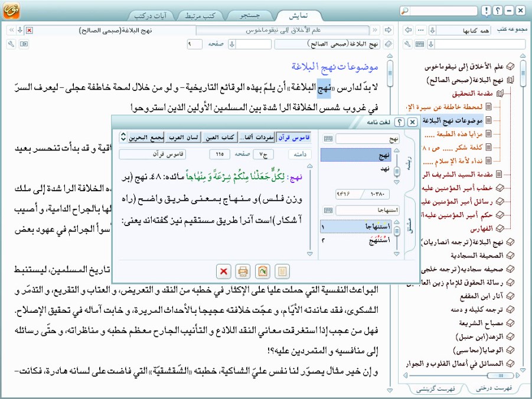
Task: Click the double chevron left of the right arrow icon
Action: point(375,30)
